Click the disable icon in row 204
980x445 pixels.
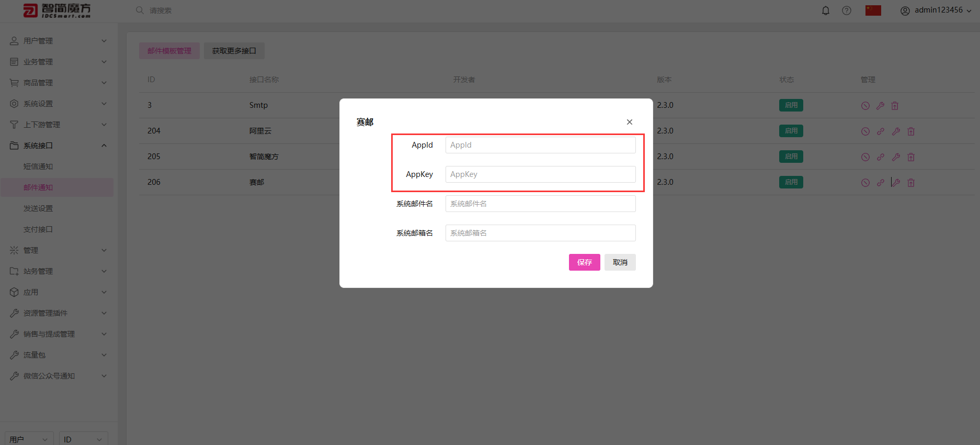(865, 131)
